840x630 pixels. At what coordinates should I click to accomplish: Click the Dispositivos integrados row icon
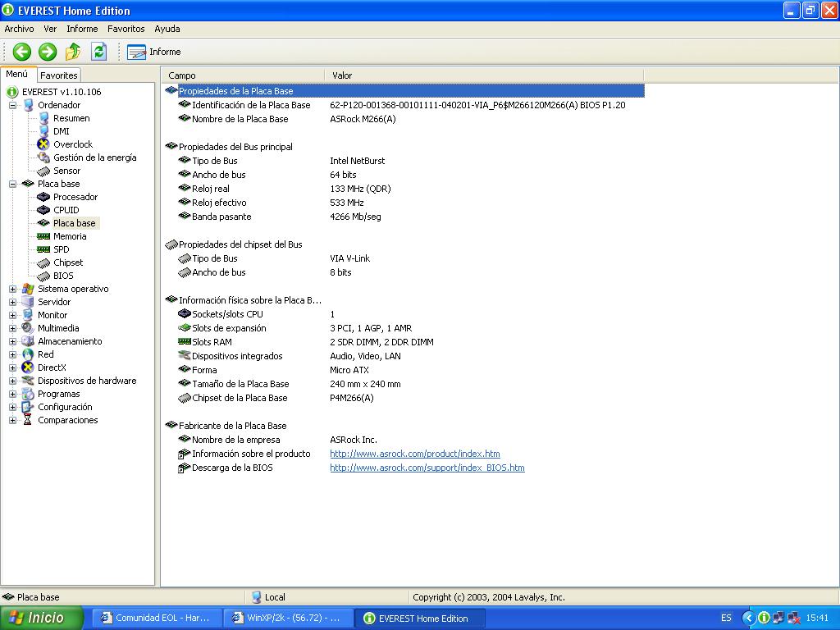(185, 356)
